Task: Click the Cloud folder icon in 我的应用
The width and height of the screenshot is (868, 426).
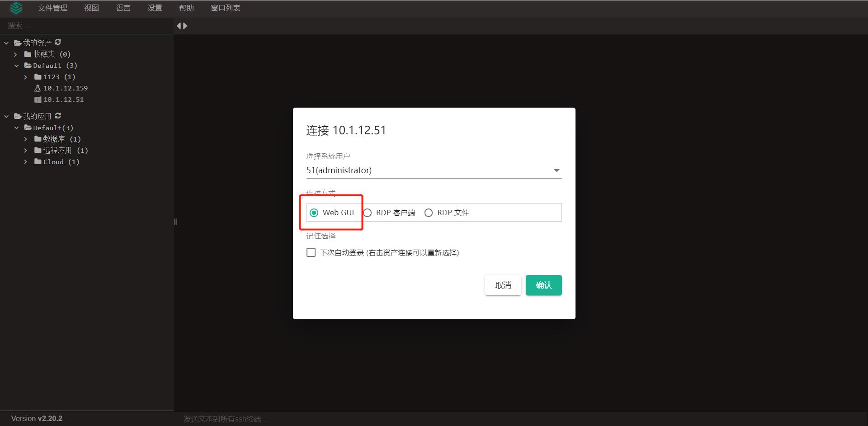Action: pyautogui.click(x=38, y=161)
